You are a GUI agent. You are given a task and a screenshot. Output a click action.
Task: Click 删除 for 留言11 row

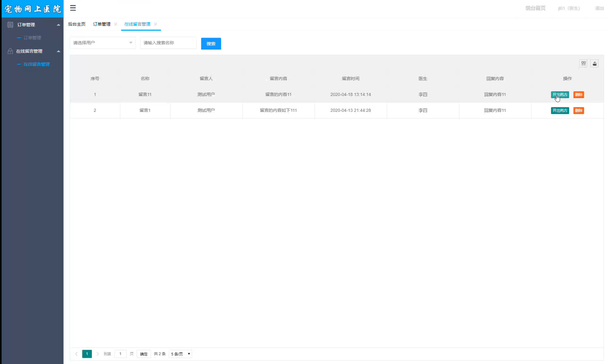[579, 95]
